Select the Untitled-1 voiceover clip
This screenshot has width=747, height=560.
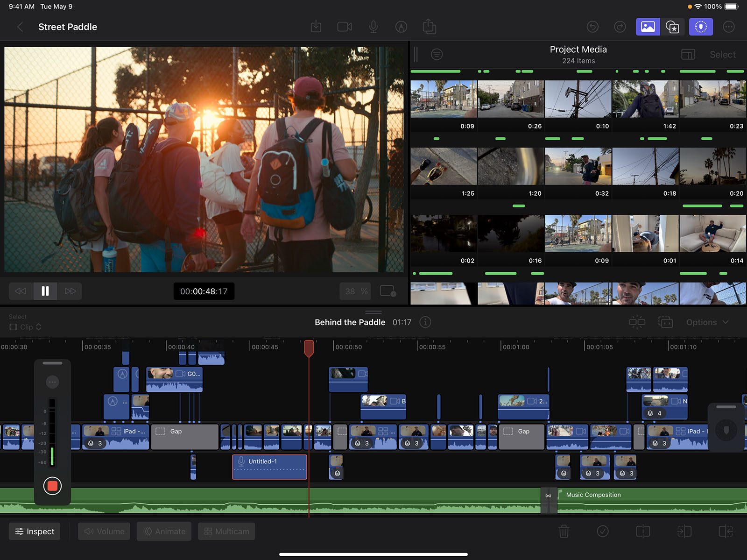(x=269, y=467)
